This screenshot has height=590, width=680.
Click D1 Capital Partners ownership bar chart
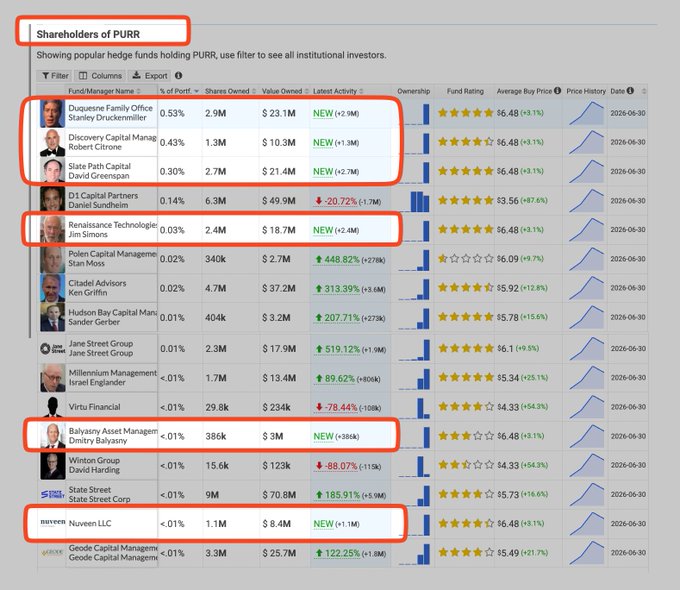click(x=414, y=201)
